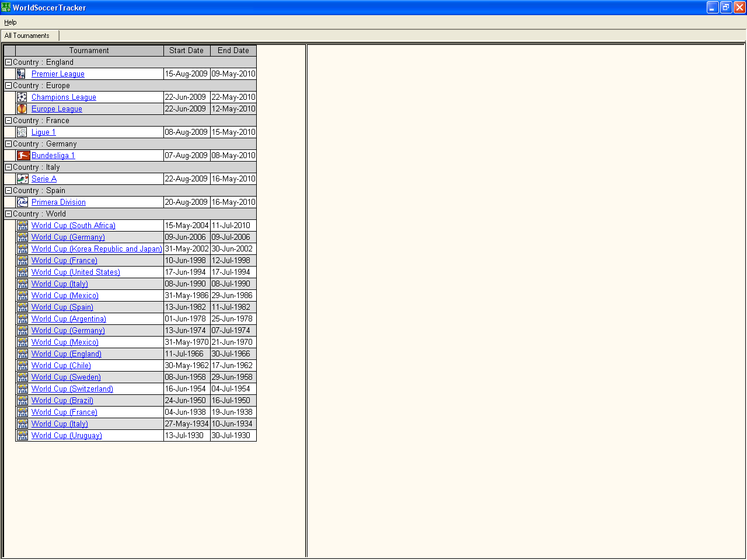Click the WorldSoccerTracker title bar app icon
Viewport: 747px width, 560px height.
[6, 7]
